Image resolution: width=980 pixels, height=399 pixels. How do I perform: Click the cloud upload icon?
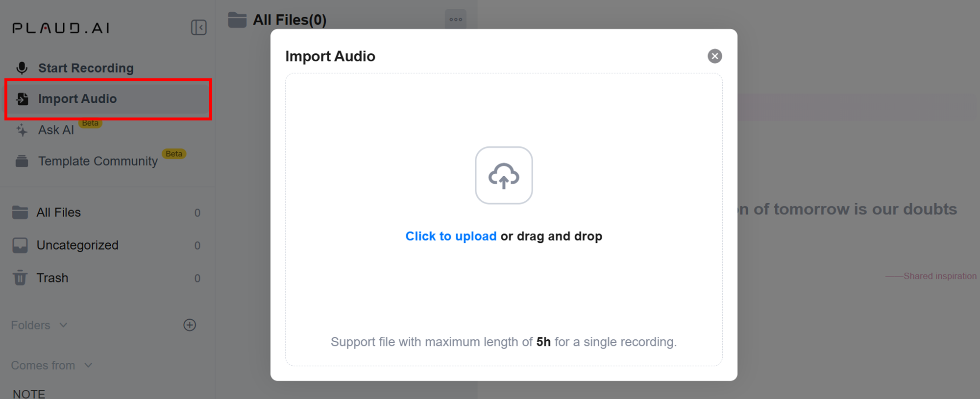pyautogui.click(x=504, y=175)
